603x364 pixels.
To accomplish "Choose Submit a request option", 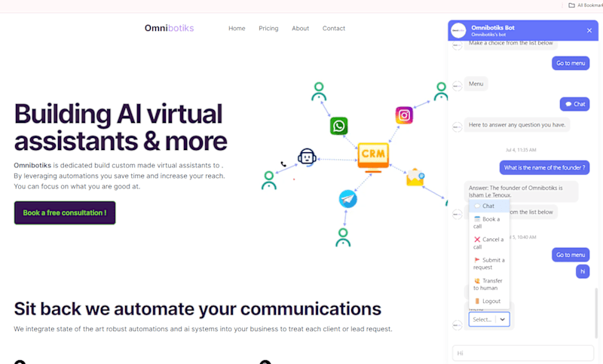I will pos(489,264).
